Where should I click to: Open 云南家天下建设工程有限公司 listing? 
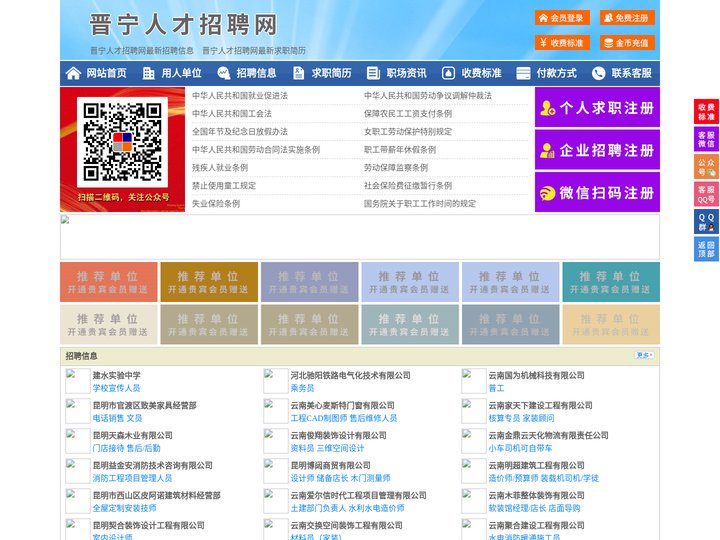pyautogui.click(x=540, y=405)
